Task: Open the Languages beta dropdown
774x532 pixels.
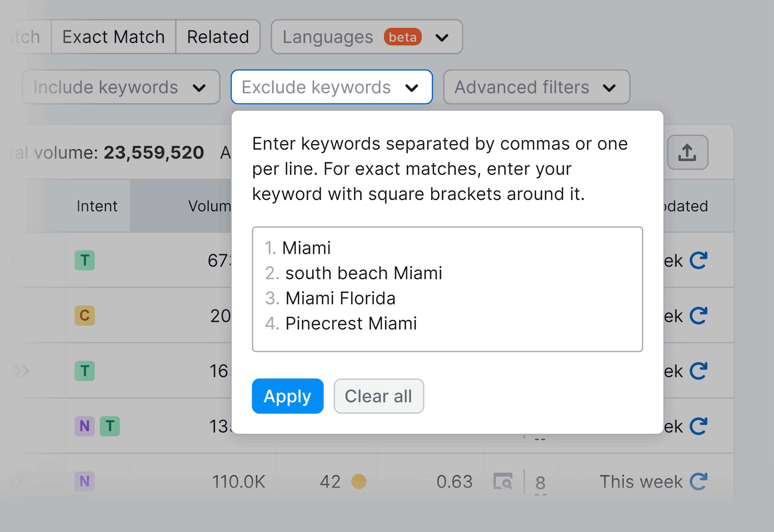Action: pyautogui.click(x=365, y=37)
